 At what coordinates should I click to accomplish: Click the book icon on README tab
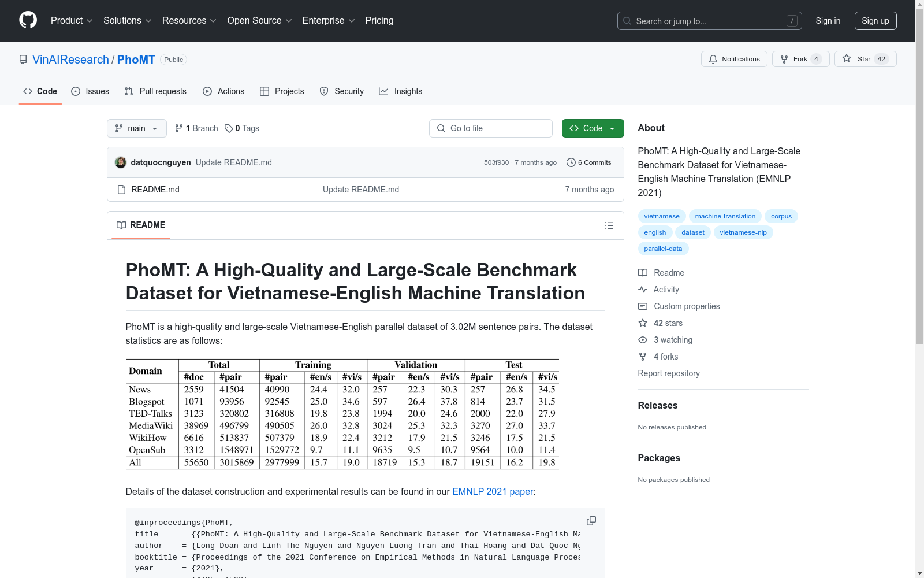click(121, 225)
